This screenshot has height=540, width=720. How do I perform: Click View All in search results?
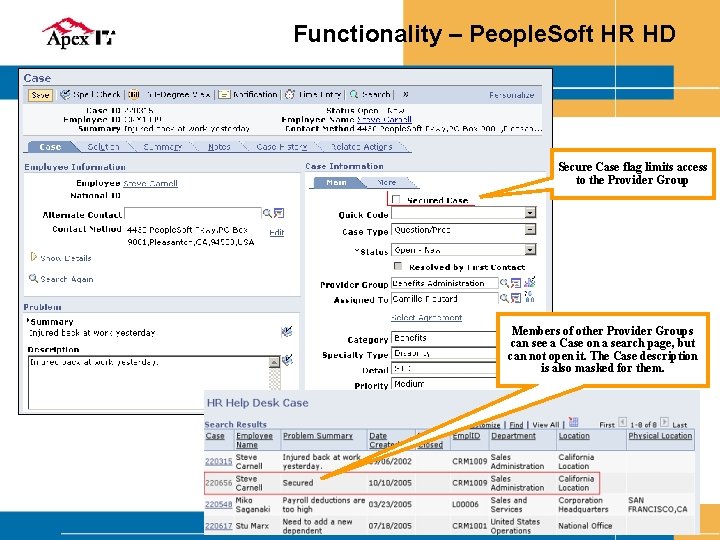coord(546,425)
